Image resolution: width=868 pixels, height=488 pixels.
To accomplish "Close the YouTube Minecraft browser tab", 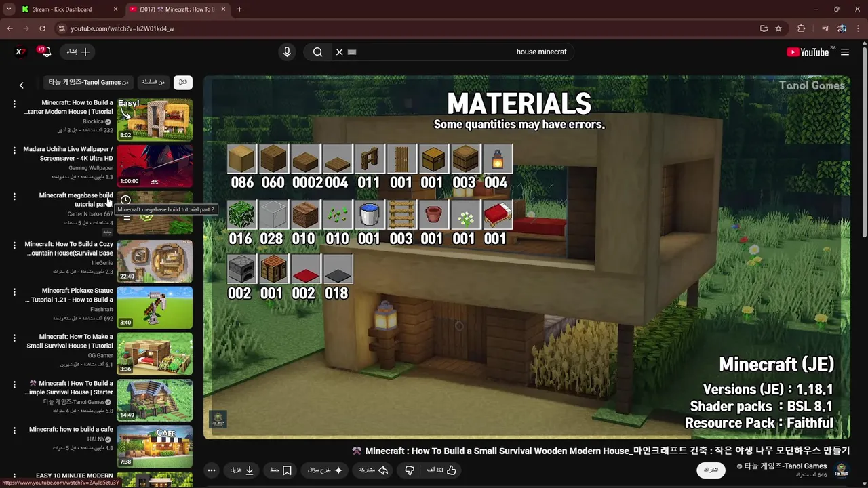I will pyautogui.click(x=223, y=9).
